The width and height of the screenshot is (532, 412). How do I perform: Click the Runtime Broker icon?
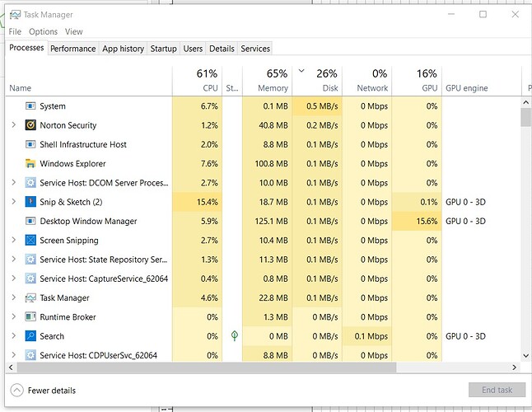[30, 317]
